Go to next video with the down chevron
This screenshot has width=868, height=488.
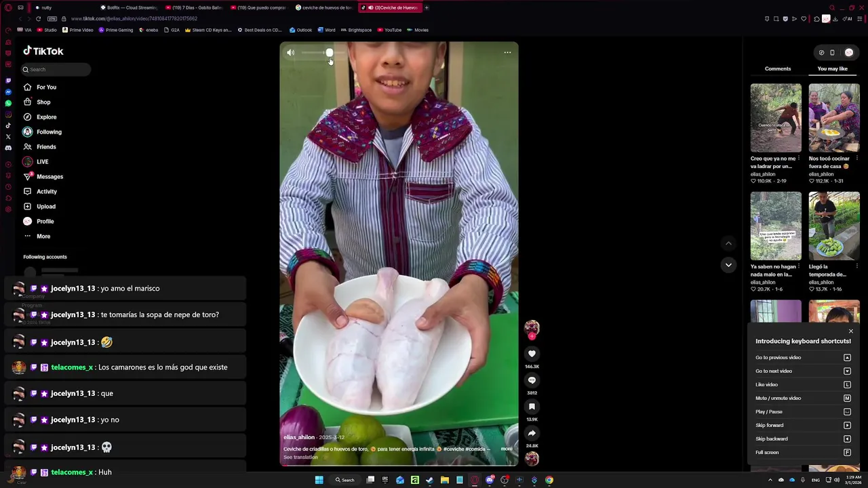(728, 265)
